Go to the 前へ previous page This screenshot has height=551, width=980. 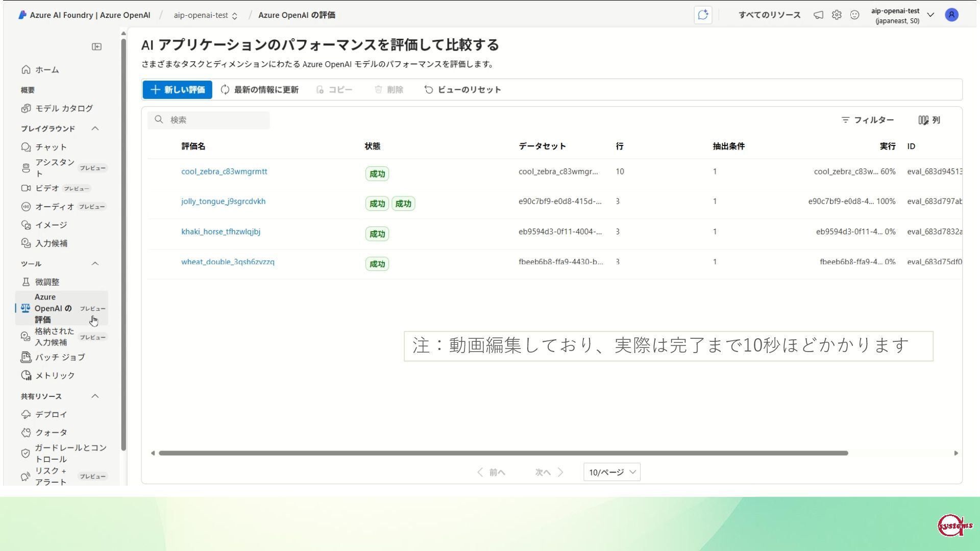click(x=491, y=472)
